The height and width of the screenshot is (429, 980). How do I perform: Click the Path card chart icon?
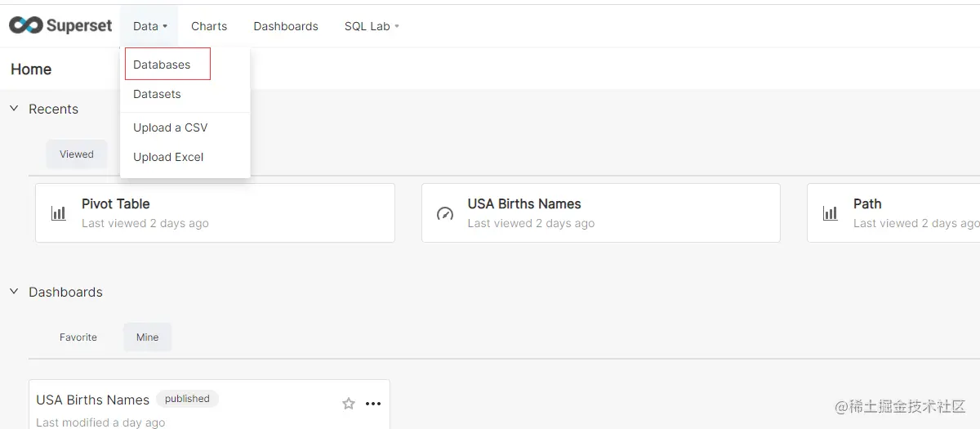tap(831, 213)
